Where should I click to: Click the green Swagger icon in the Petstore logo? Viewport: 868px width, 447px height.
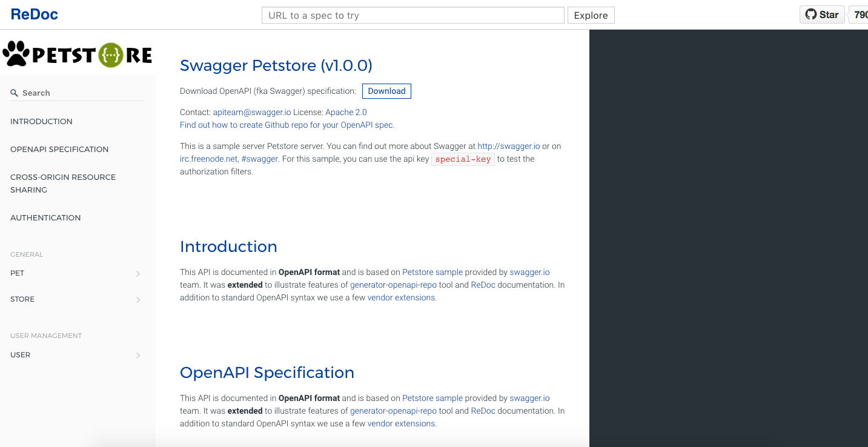[110, 54]
